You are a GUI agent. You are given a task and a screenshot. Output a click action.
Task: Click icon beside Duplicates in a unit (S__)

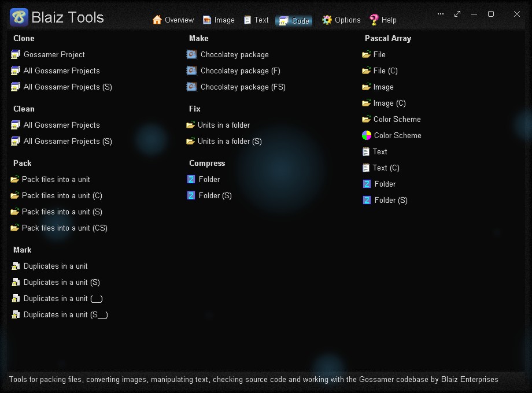pyautogui.click(x=16, y=314)
